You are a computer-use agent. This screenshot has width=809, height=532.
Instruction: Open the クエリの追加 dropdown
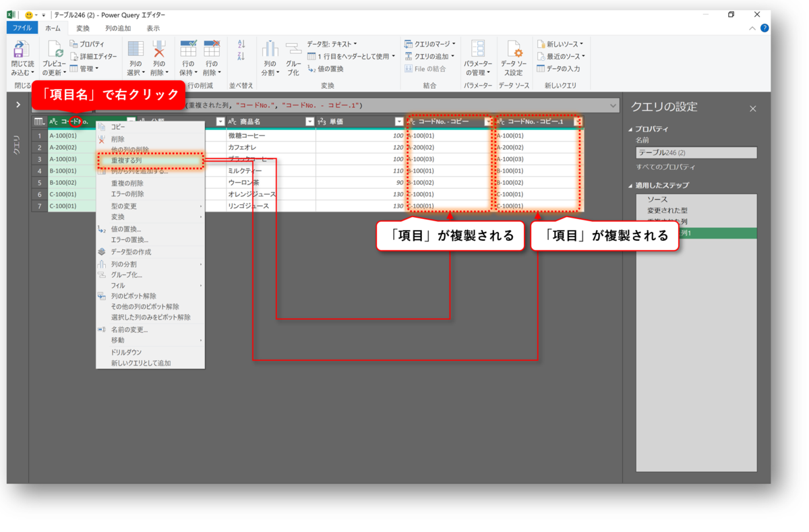(x=429, y=57)
